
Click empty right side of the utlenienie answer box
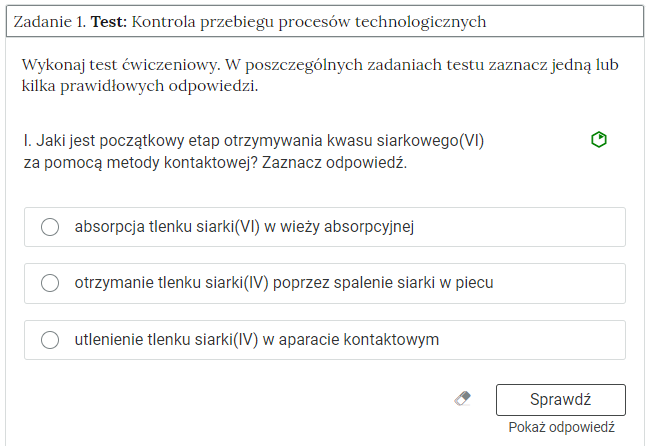[x=540, y=340]
